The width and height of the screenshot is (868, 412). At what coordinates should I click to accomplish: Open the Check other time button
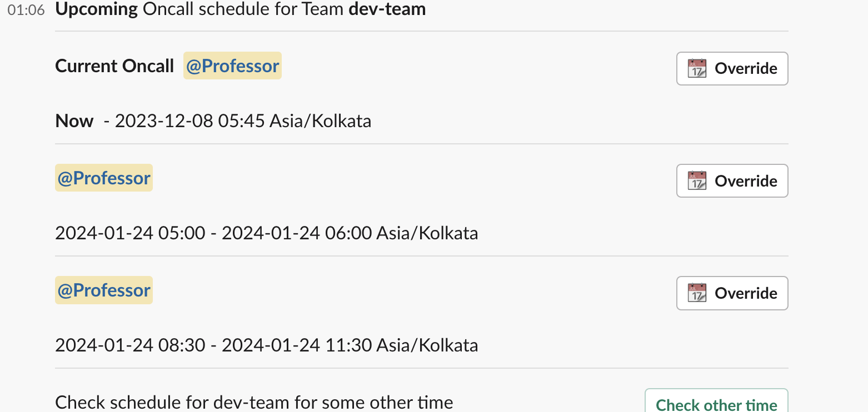point(716,404)
